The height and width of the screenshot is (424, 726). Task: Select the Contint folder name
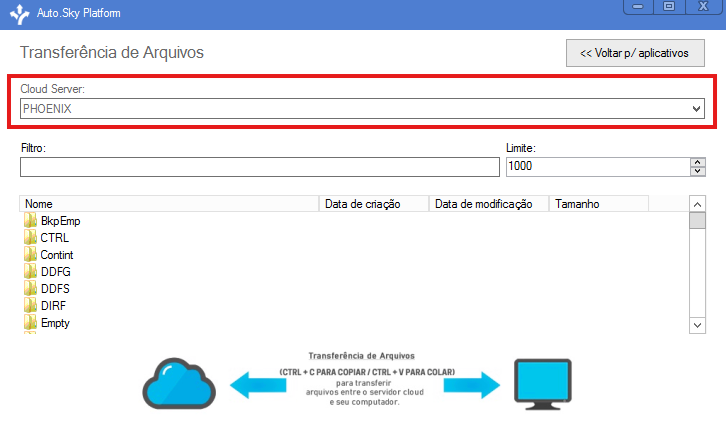click(57, 255)
